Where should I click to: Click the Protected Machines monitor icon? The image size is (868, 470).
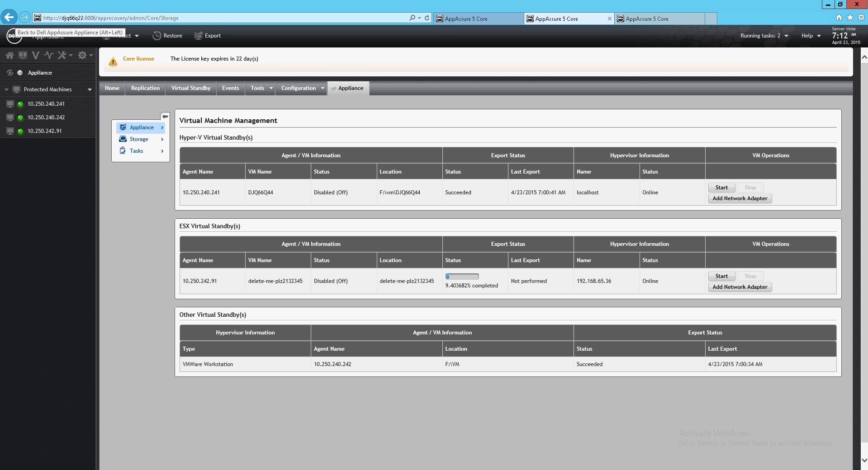point(16,89)
